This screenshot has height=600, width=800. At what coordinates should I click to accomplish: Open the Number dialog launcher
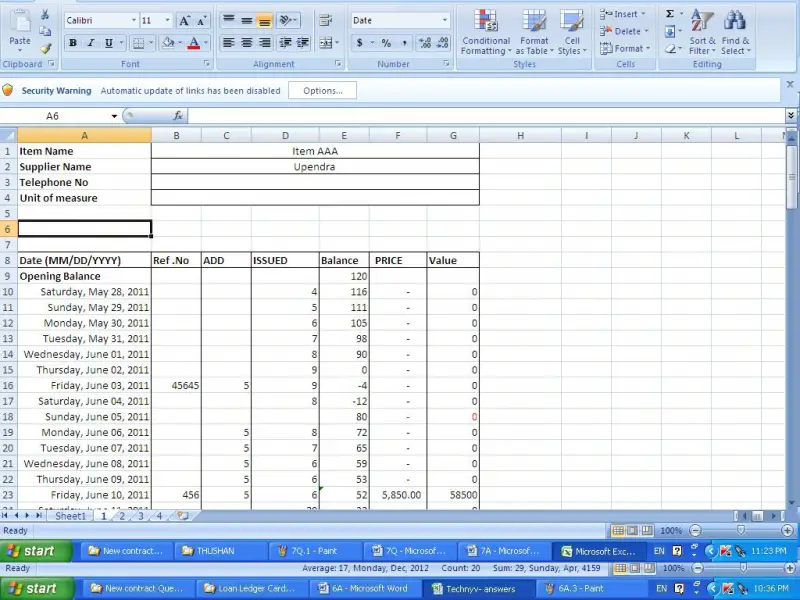446,64
